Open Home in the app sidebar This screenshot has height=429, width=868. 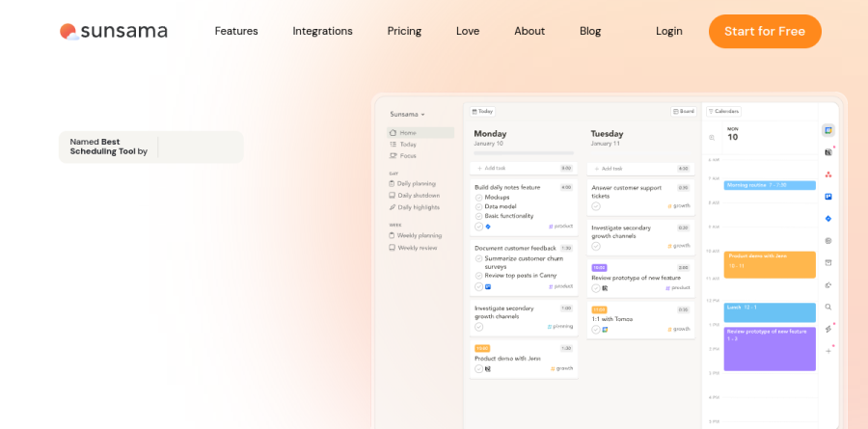(x=420, y=133)
